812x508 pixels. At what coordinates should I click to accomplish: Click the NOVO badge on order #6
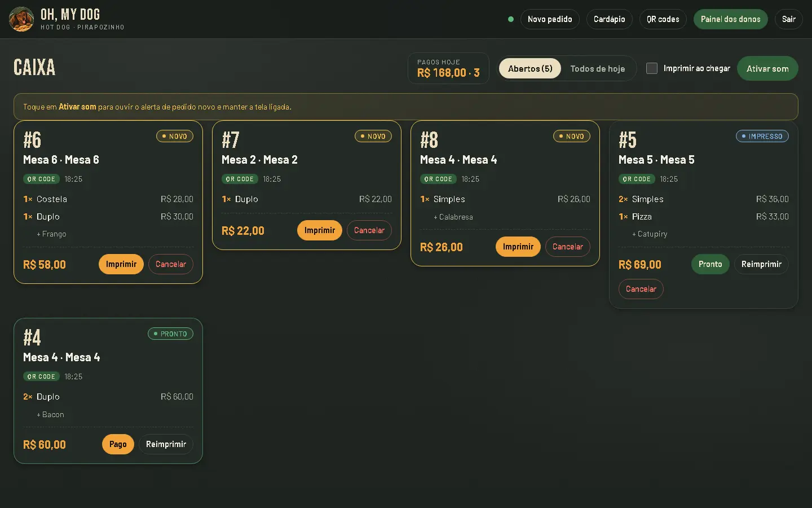tap(175, 136)
